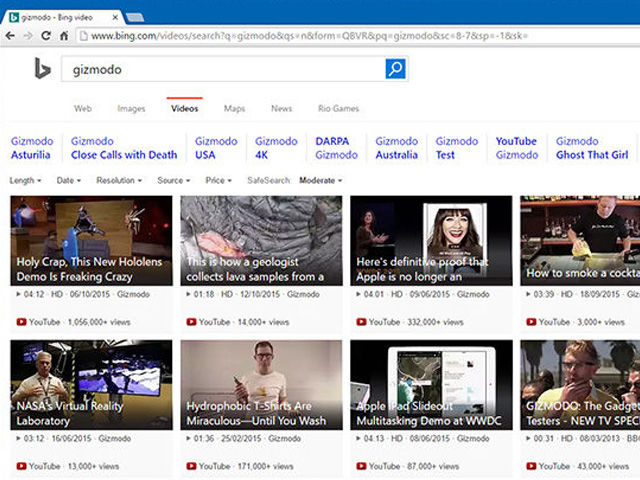Switch to the Images tab

point(131,108)
